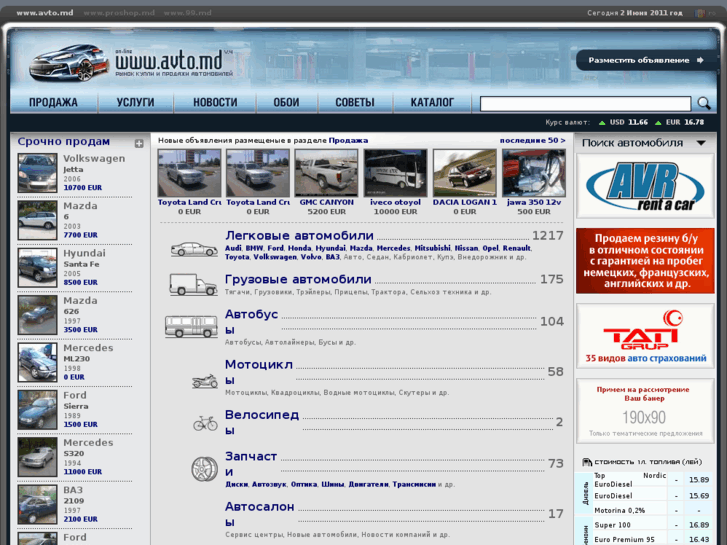
Task: Click the motorcycle category icon
Action: click(205, 381)
